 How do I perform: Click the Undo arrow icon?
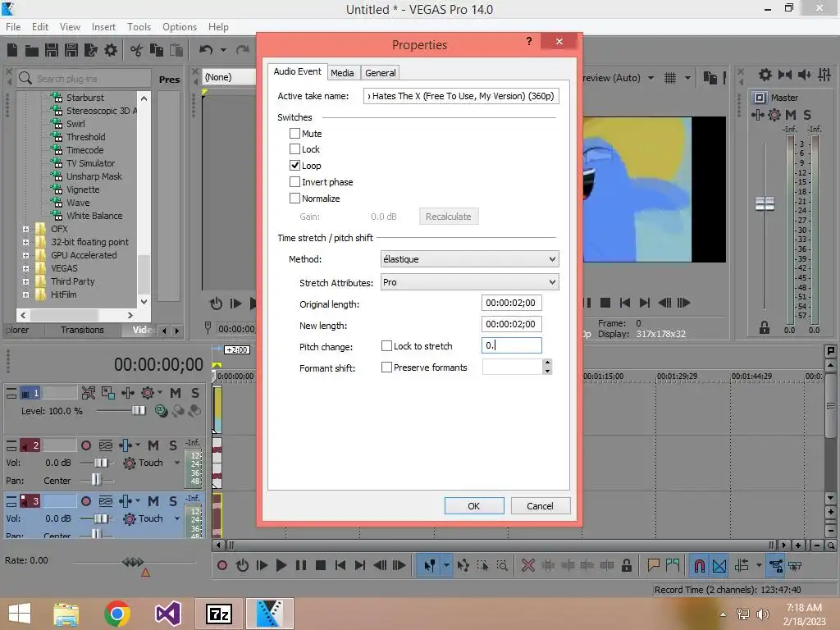(x=206, y=50)
